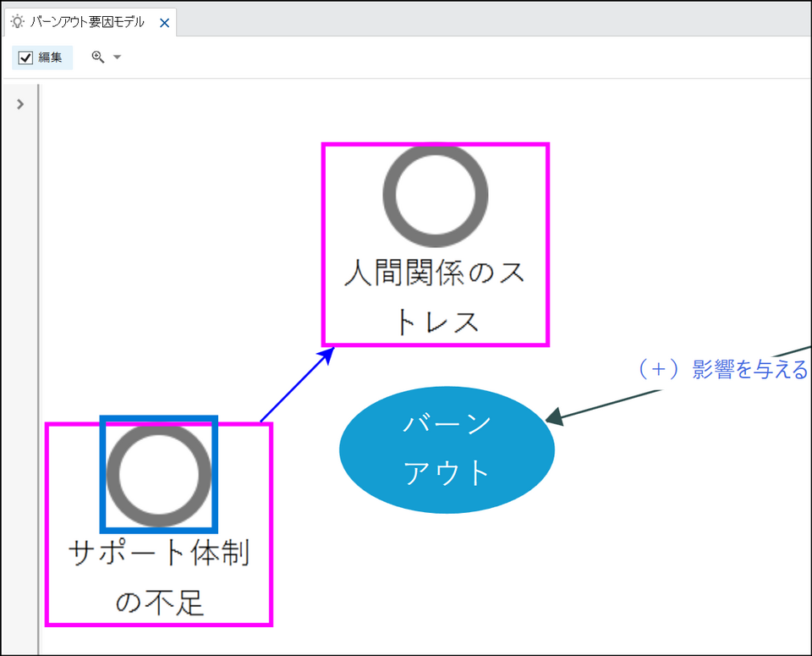The height and width of the screenshot is (656, 812).
Task: Select the blue バーンアウト ellipse
Action: pos(447,449)
